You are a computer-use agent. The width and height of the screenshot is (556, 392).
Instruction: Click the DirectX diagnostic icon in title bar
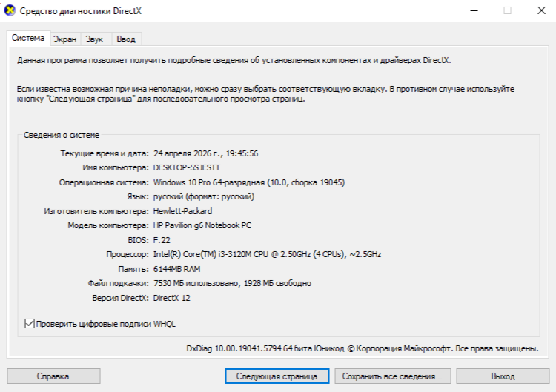pyautogui.click(x=10, y=10)
